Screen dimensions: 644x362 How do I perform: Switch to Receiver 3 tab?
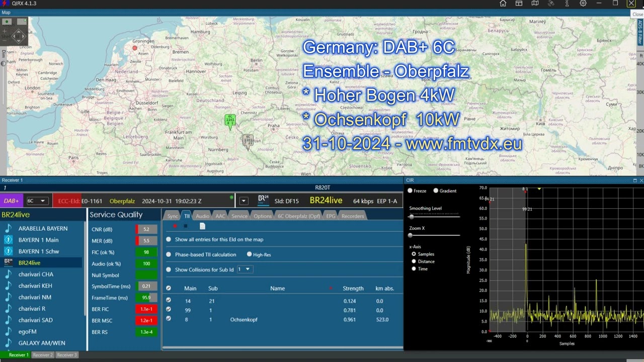(x=66, y=355)
